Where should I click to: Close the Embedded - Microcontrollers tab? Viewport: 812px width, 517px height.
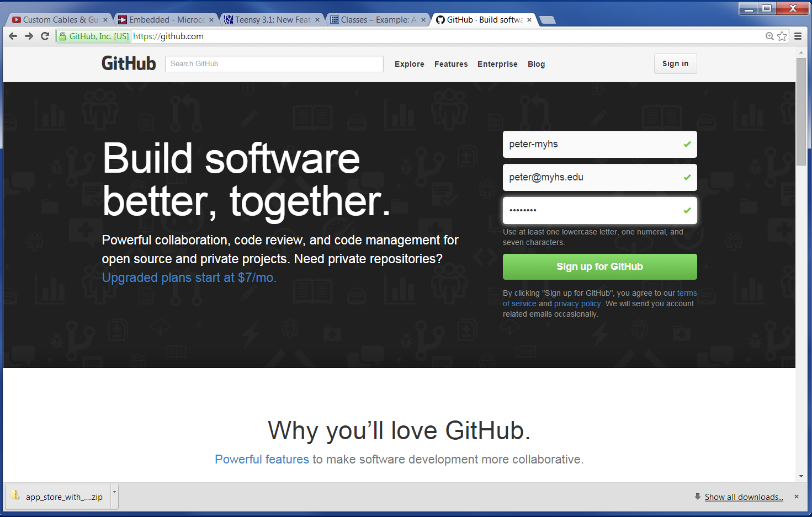(x=211, y=20)
